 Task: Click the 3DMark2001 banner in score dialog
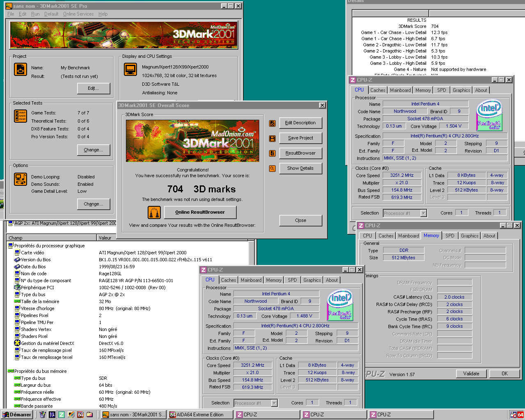[192, 141]
